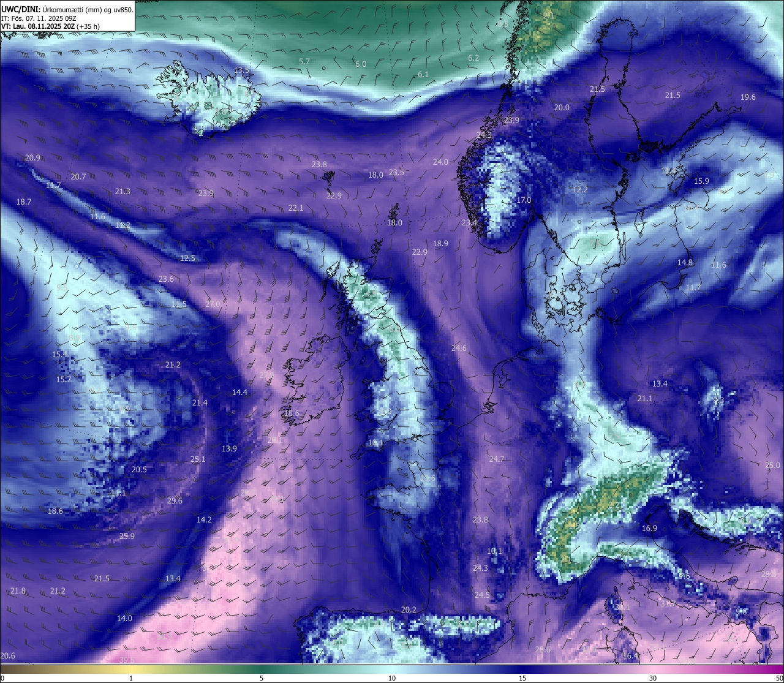
Task: Click the map value "21.4"
Action: pyautogui.click(x=200, y=402)
